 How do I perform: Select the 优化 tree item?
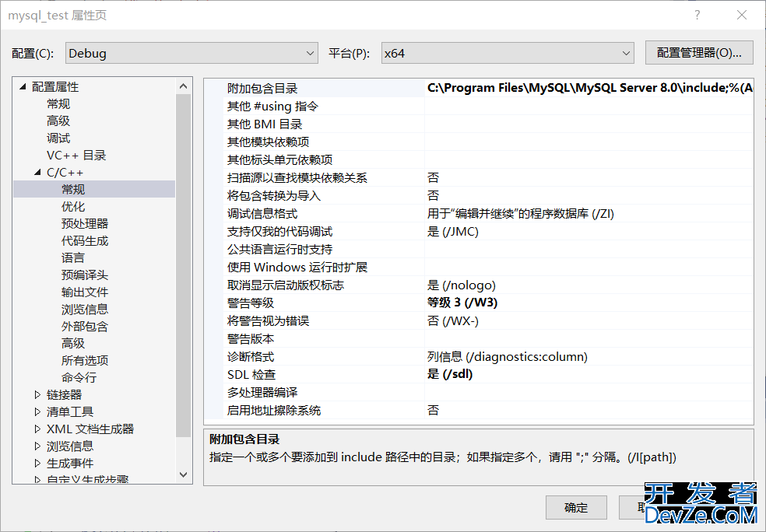(73, 206)
